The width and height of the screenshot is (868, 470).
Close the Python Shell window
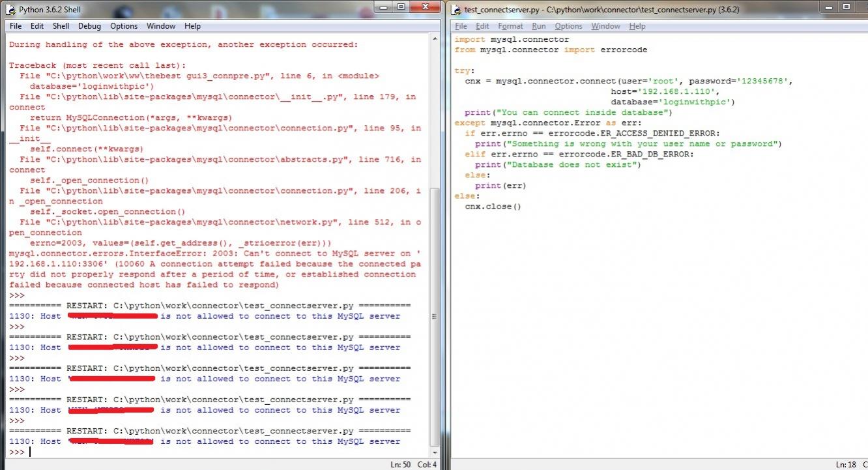pos(426,7)
